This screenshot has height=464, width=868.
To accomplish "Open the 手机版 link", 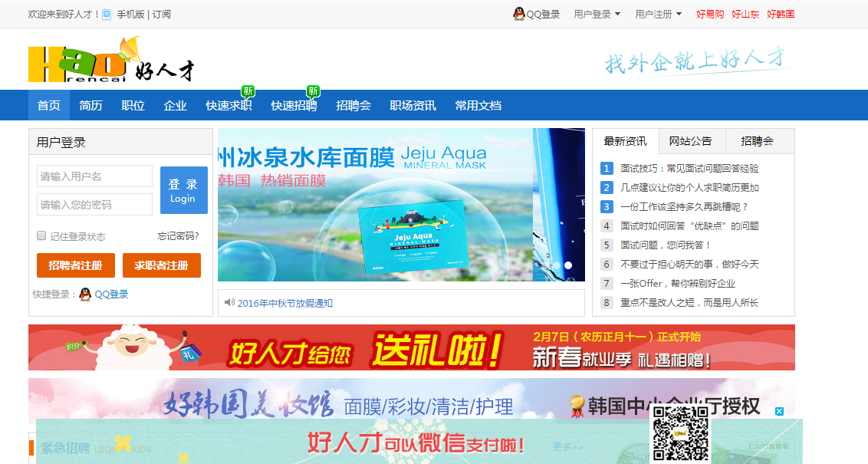I will 130,15.
